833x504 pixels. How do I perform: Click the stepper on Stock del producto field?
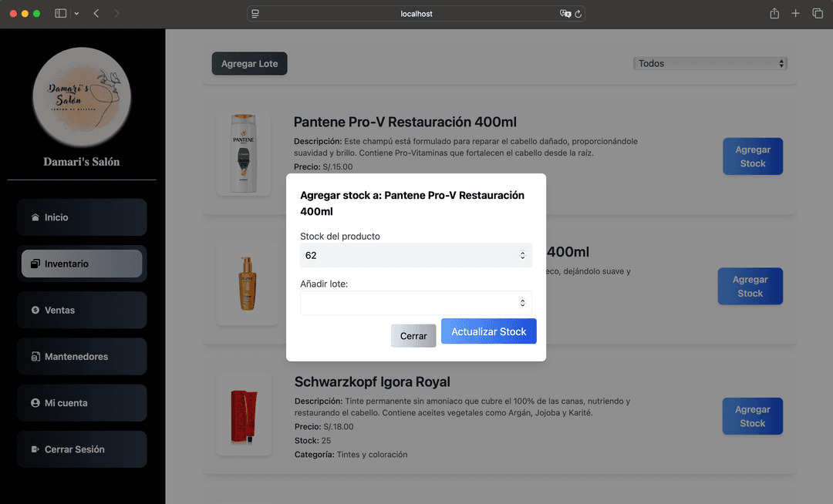point(522,255)
